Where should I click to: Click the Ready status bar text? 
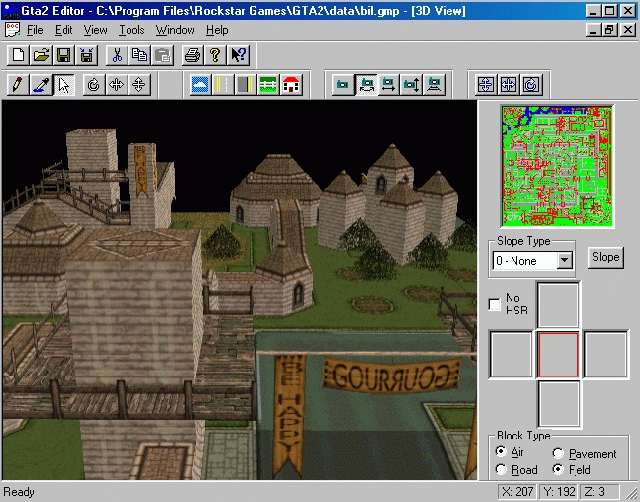pyautogui.click(x=19, y=492)
